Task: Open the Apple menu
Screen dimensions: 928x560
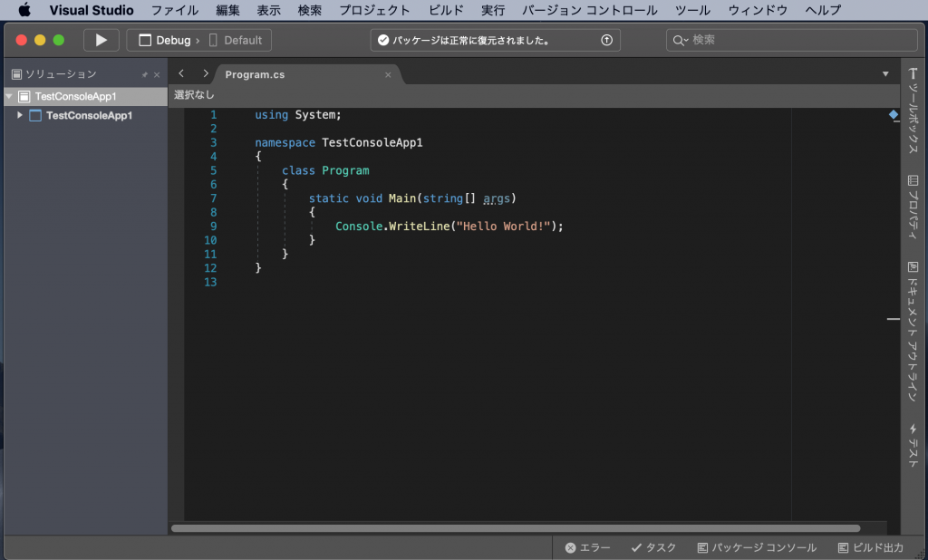Action: [24, 10]
